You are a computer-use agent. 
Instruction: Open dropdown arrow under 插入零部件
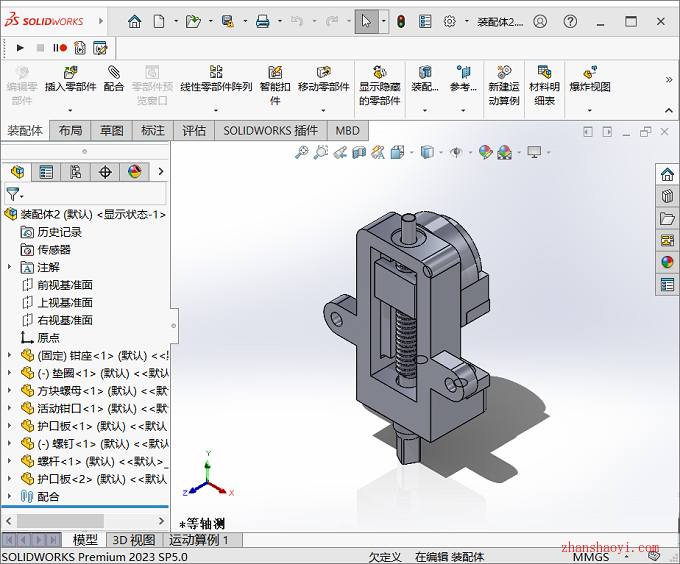[x=70, y=111]
